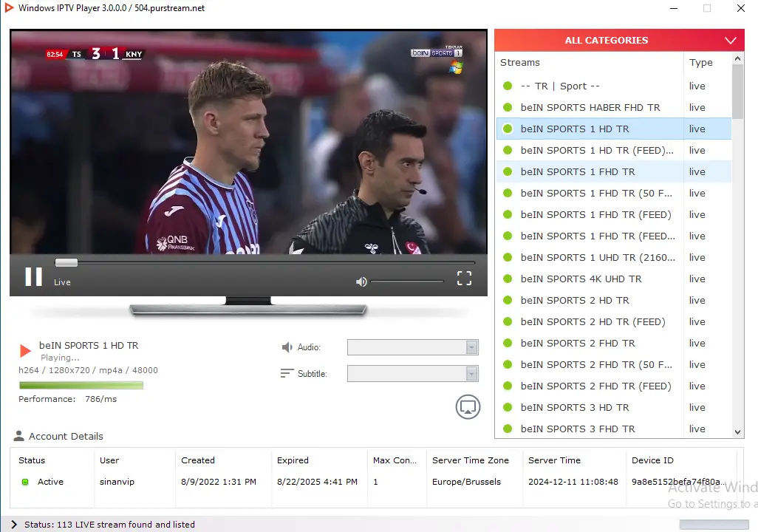Screen dimensions: 758x532
Task: Click green status dot for '-- TR | Sport --'
Action: [508, 86]
